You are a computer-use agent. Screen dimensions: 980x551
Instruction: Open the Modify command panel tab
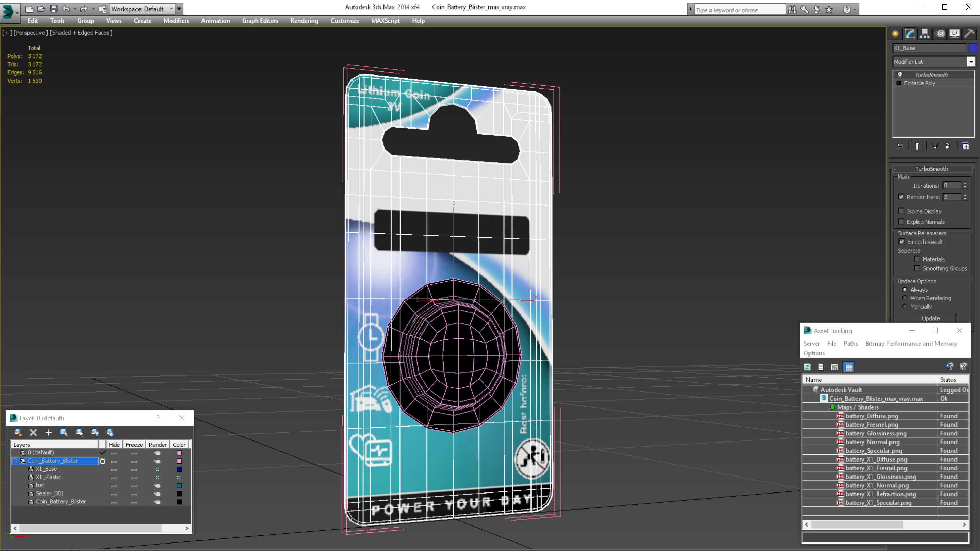click(910, 34)
